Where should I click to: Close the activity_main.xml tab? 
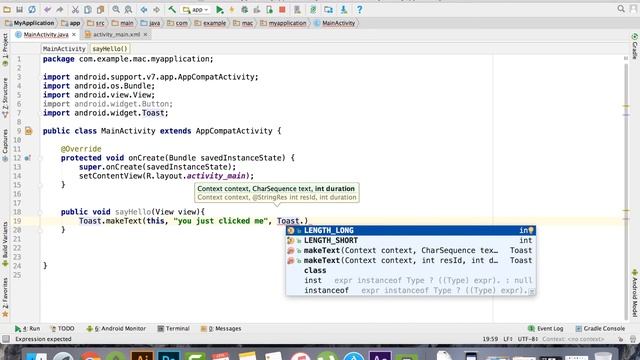coord(145,35)
